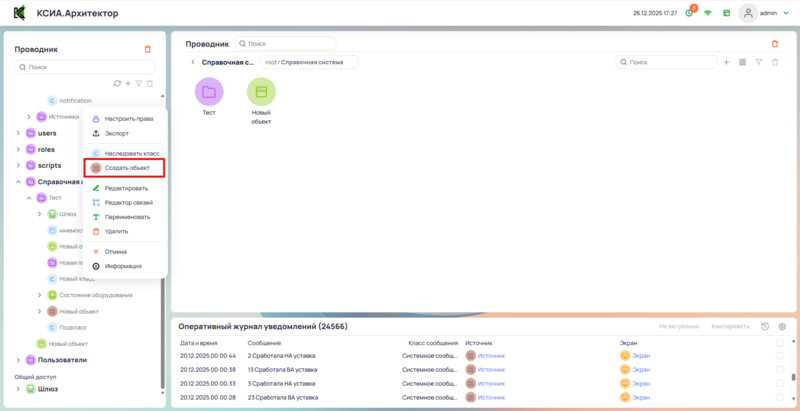Expand the Пользователи tree node
The width and height of the screenshot is (800, 411).
coord(18,360)
